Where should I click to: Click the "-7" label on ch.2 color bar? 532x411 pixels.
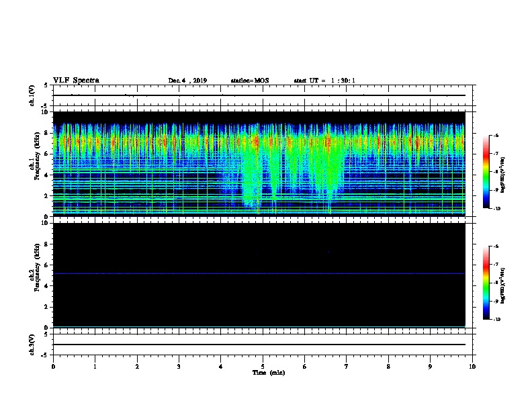pos(496,264)
